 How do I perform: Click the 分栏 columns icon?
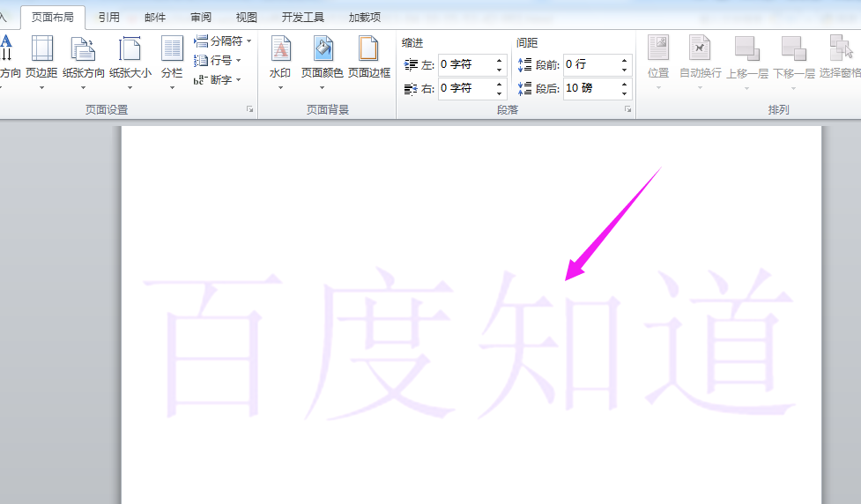point(172,49)
